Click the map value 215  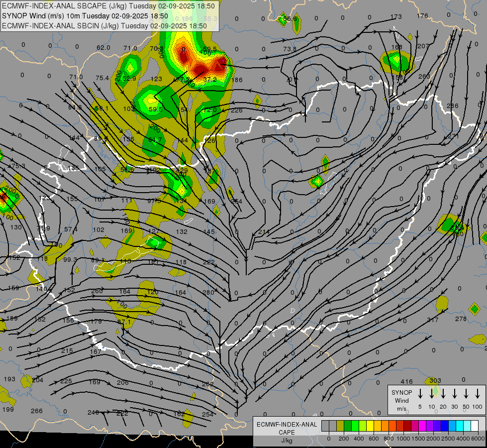click(67, 351)
